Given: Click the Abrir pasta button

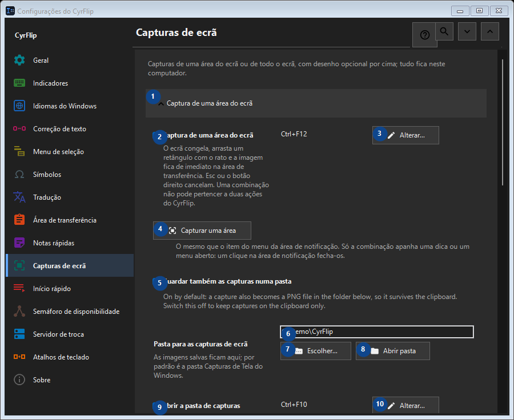Looking at the screenshot, I should pyautogui.click(x=393, y=351).
